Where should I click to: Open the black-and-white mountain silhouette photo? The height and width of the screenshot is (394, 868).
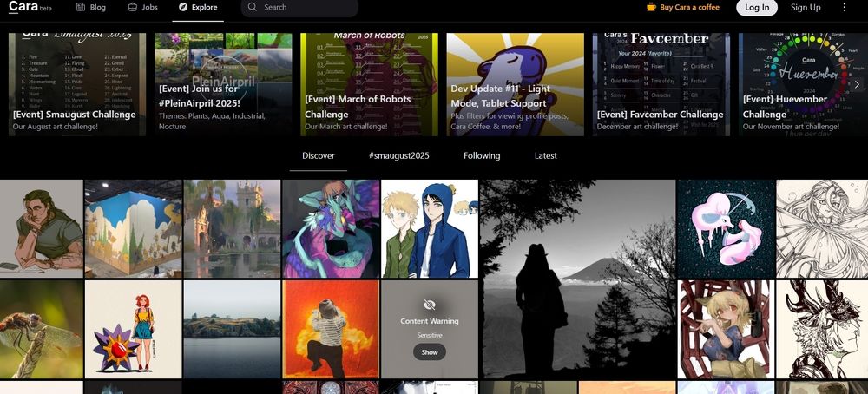tap(578, 279)
